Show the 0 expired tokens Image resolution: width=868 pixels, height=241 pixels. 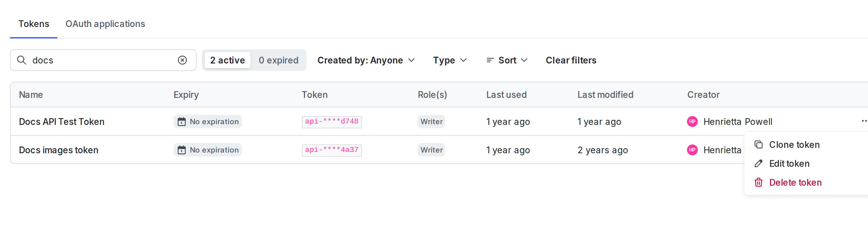pos(279,60)
